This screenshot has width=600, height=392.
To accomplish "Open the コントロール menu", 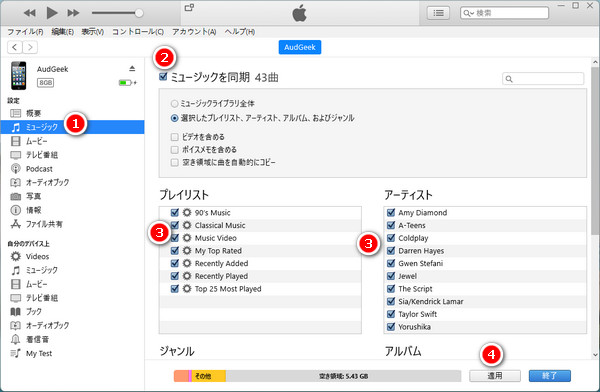I will [x=138, y=32].
